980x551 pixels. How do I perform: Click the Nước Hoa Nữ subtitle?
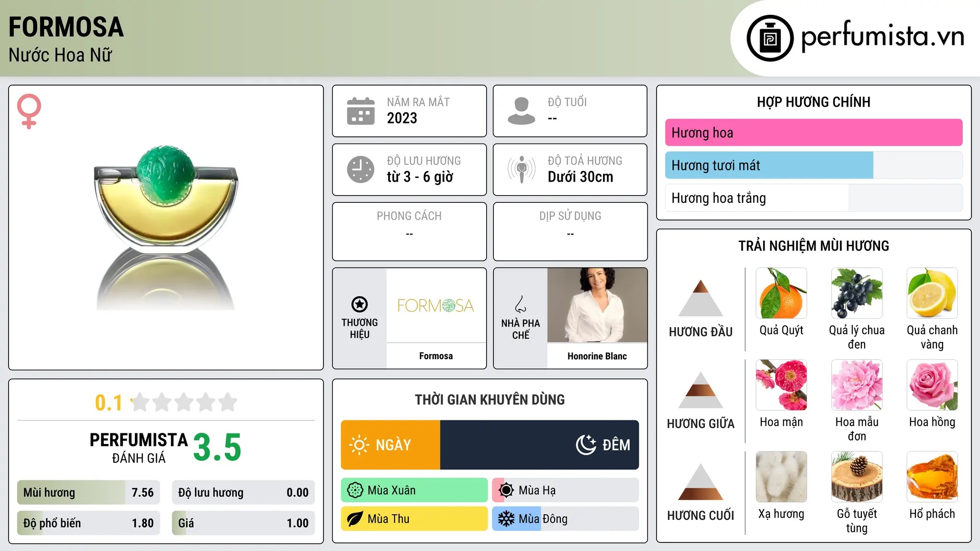(x=60, y=55)
